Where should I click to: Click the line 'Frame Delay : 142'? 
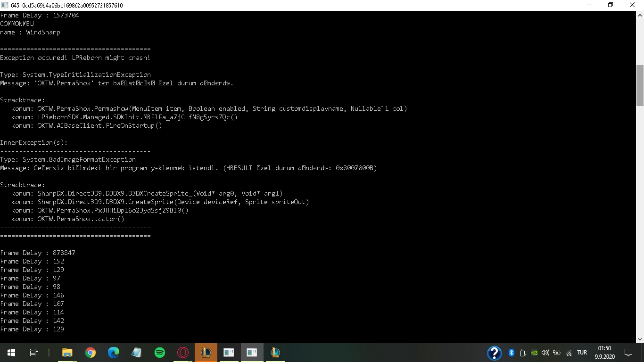point(32,321)
